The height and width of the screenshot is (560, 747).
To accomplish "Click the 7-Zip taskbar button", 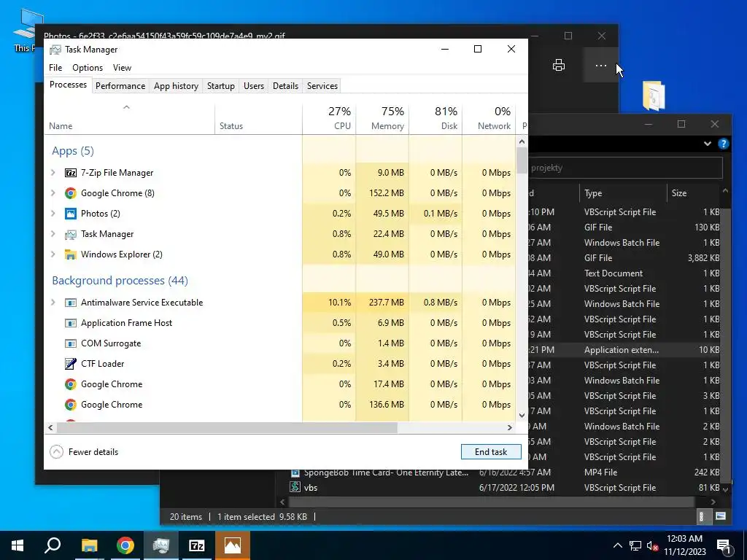I will point(196,545).
